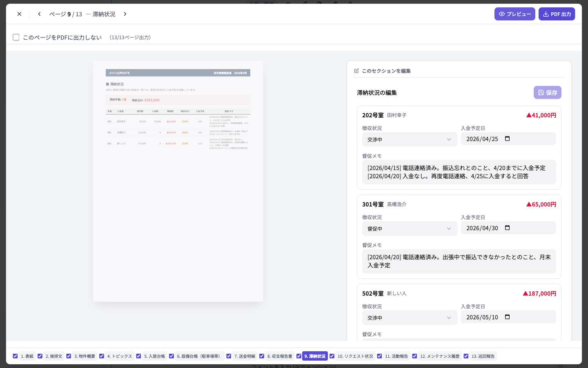The image size is (588, 368).
Task: Switch to the 7. 送金明細 page tab
Action: click(245, 356)
